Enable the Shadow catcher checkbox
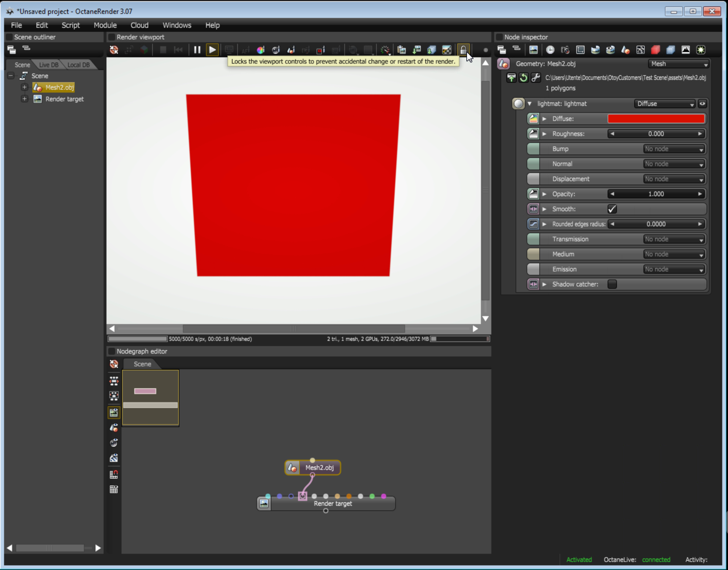Image resolution: width=728 pixels, height=570 pixels. (x=612, y=284)
